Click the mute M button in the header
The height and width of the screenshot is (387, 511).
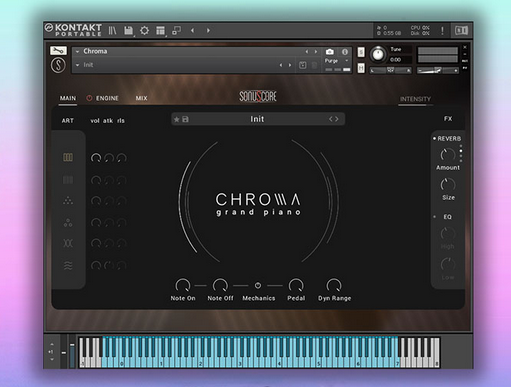361,68
